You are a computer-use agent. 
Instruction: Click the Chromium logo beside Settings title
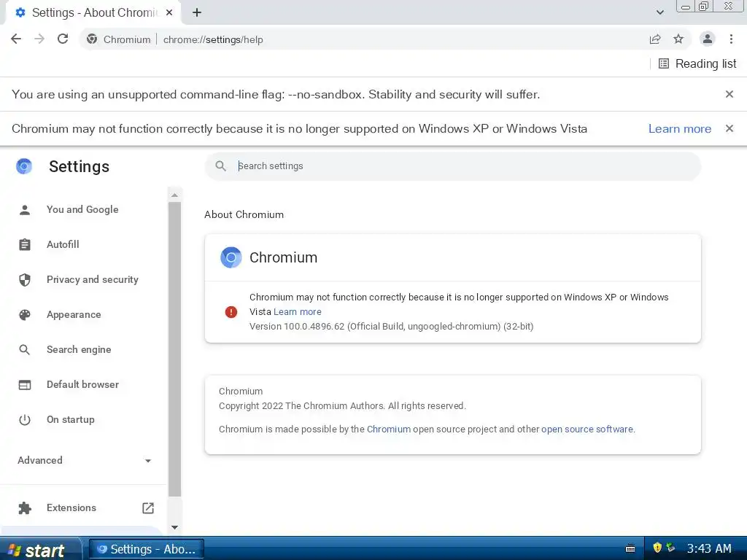(24, 166)
